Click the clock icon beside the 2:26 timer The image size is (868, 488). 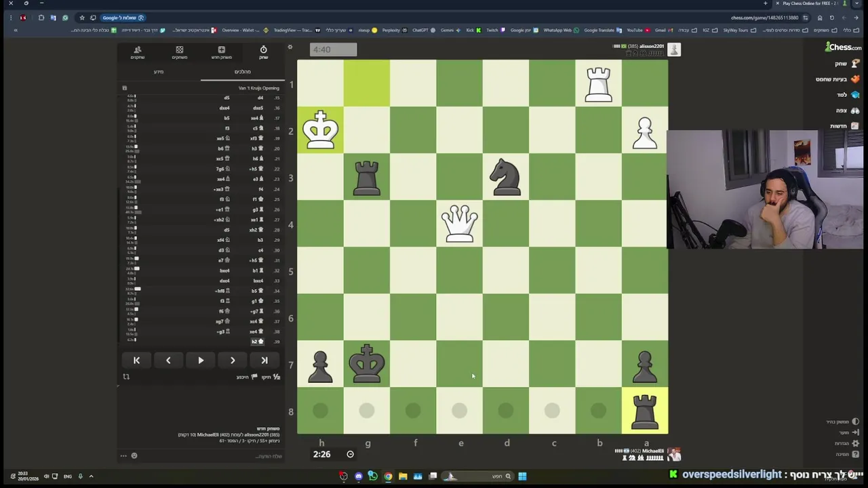pyautogui.click(x=350, y=454)
